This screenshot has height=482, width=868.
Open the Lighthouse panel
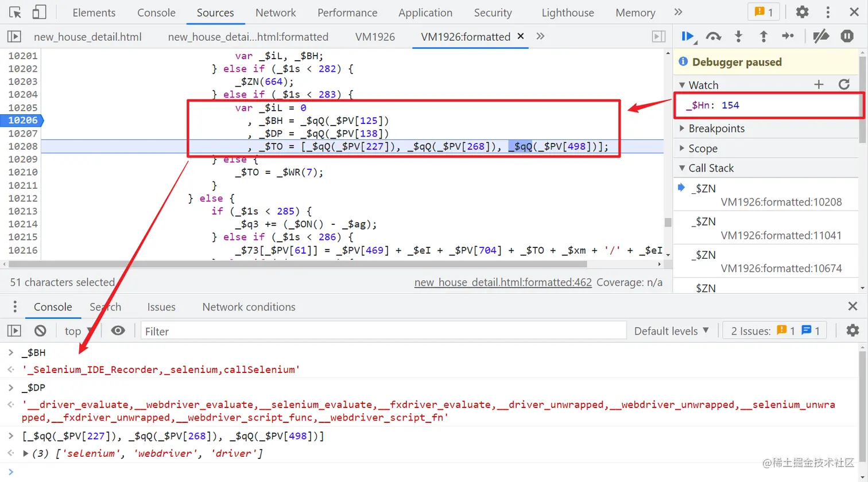point(568,13)
